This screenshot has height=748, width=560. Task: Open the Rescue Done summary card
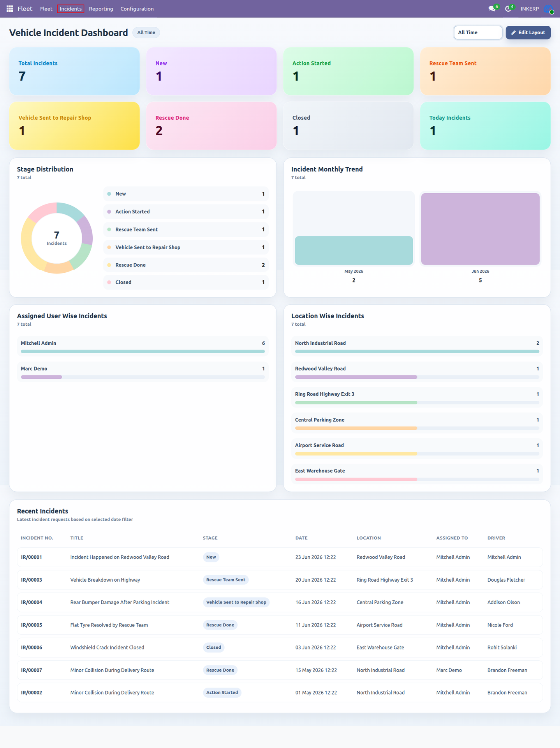click(x=211, y=126)
